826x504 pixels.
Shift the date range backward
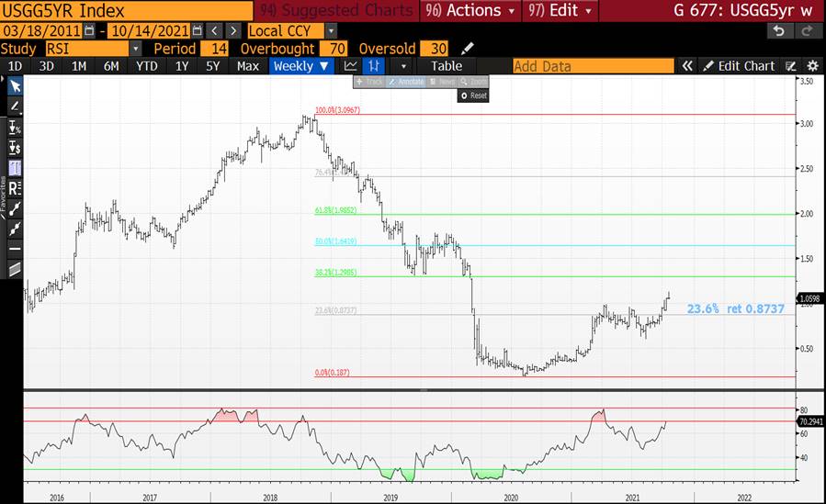click(214, 31)
